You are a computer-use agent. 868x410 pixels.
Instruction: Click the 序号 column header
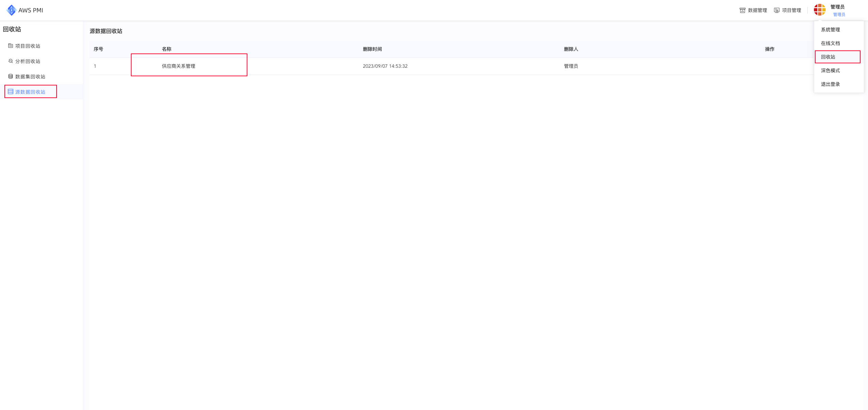pyautogui.click(x=98, y=49)
